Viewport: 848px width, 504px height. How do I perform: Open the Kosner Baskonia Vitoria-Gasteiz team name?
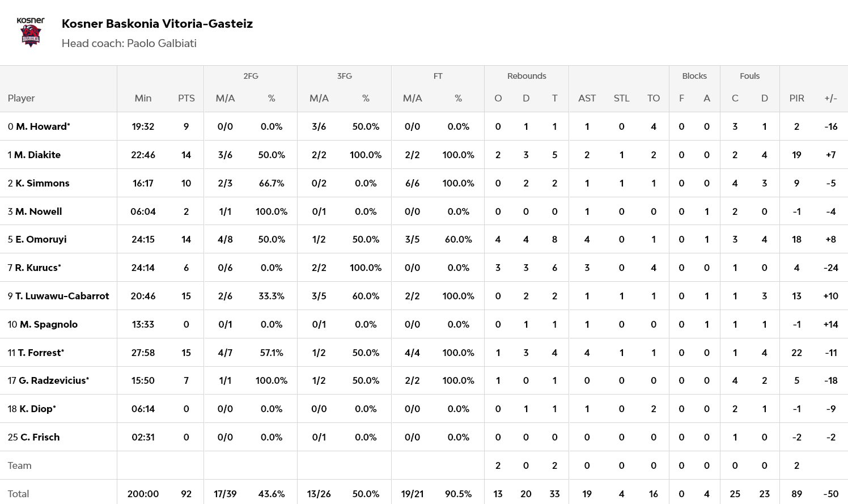click(x=157, y=24)
